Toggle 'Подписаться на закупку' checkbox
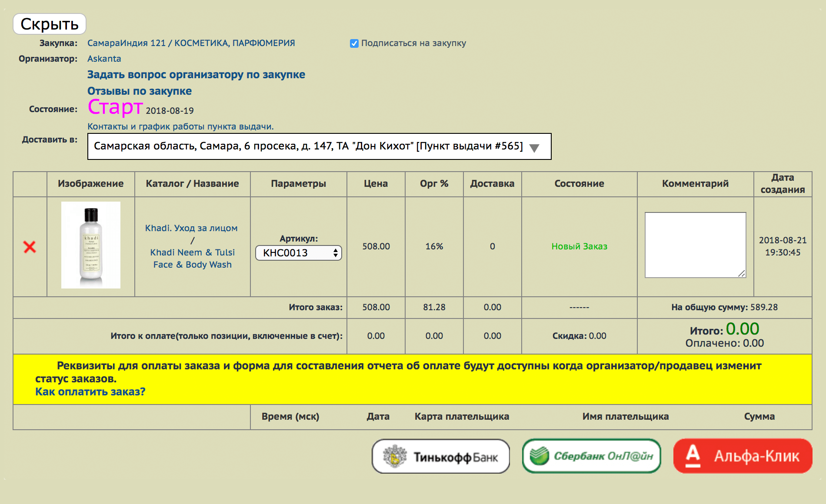Image resolution: width=826 pixels, height=504 pixels. pyautogui.click(x=354, y=43)
